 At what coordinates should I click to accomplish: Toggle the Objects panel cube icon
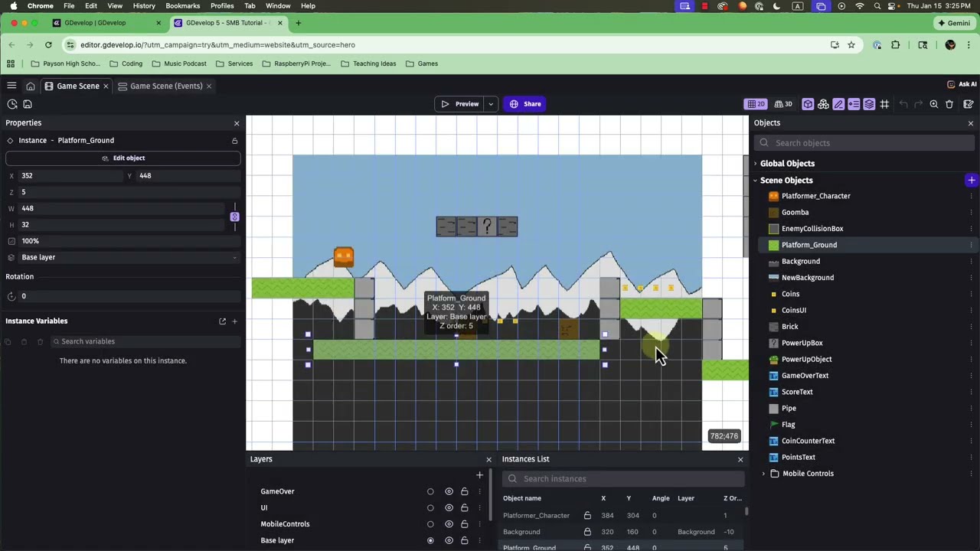tap(808, 104)
